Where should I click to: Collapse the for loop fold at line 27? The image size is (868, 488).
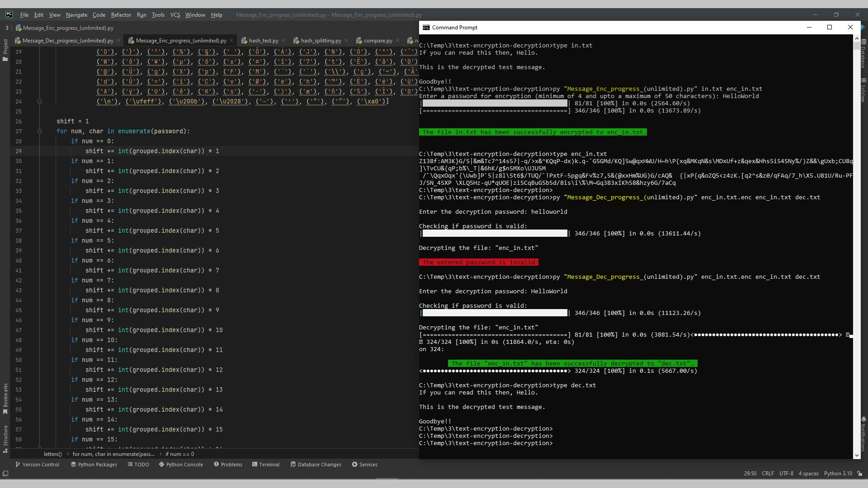pos(39,131)
